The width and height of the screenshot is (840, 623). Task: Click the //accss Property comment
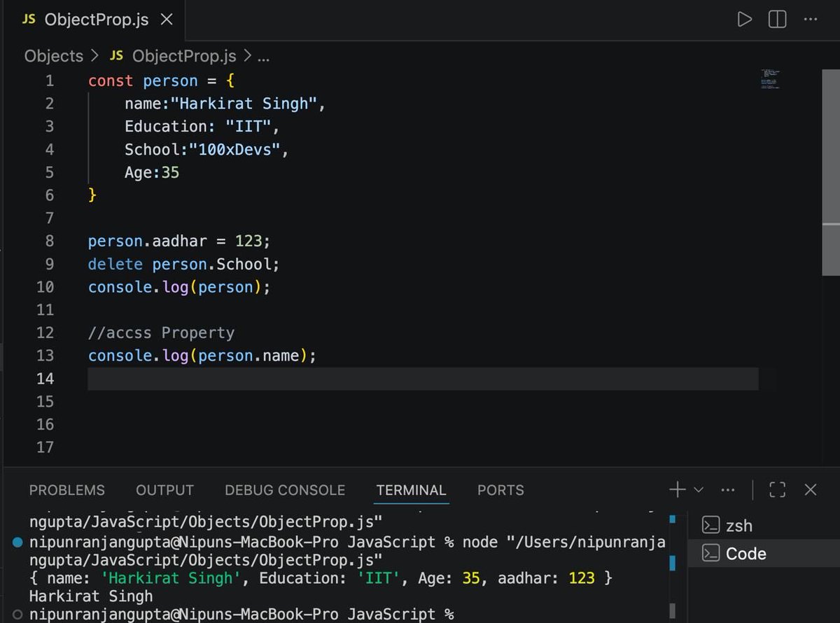[x=161, y=333]
